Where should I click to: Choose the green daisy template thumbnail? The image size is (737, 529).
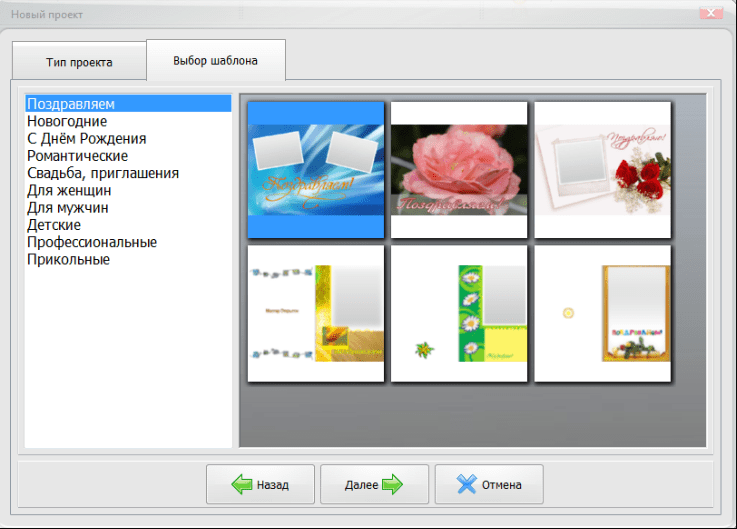pos(458,313)
